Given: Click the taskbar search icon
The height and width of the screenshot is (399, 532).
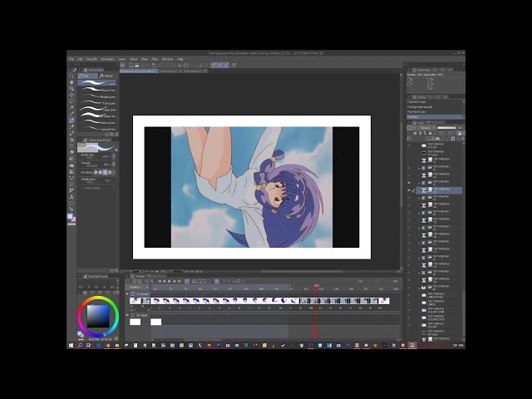Looking at the screenshot, I should (80, 346).
